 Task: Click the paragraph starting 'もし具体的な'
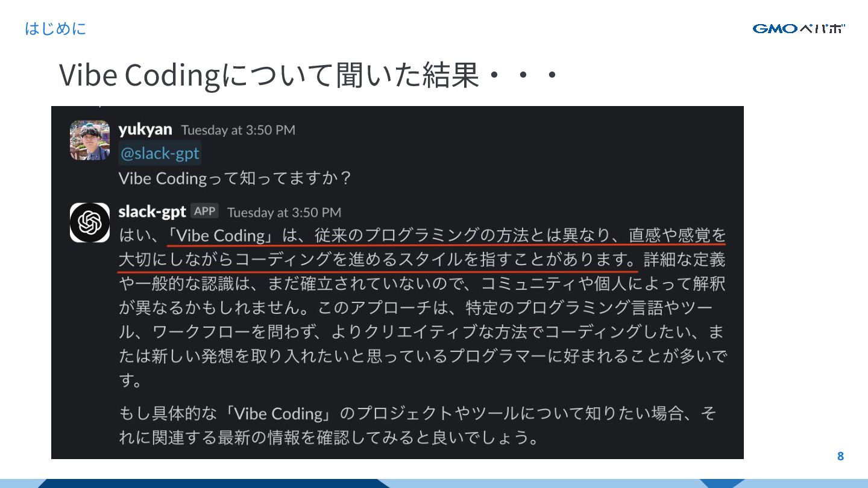click(417, 425)
